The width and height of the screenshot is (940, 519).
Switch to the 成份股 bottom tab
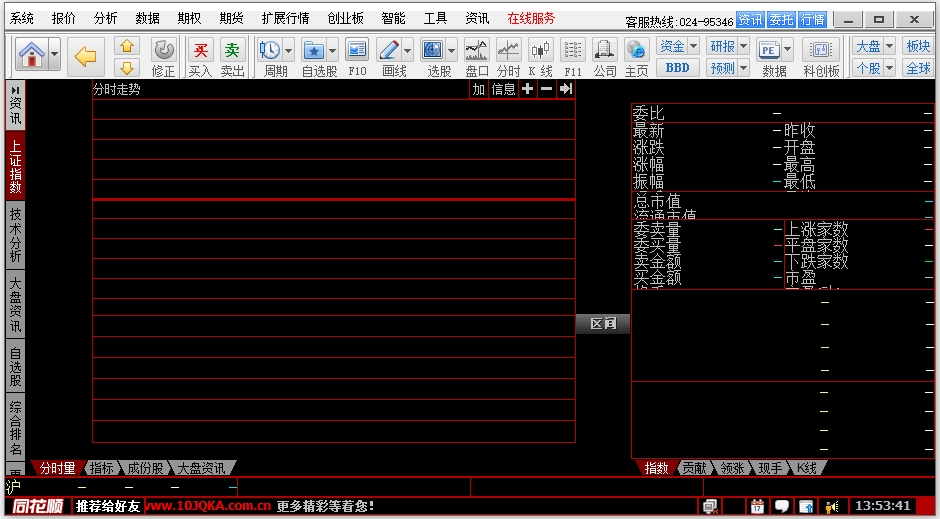pos(146,468)
